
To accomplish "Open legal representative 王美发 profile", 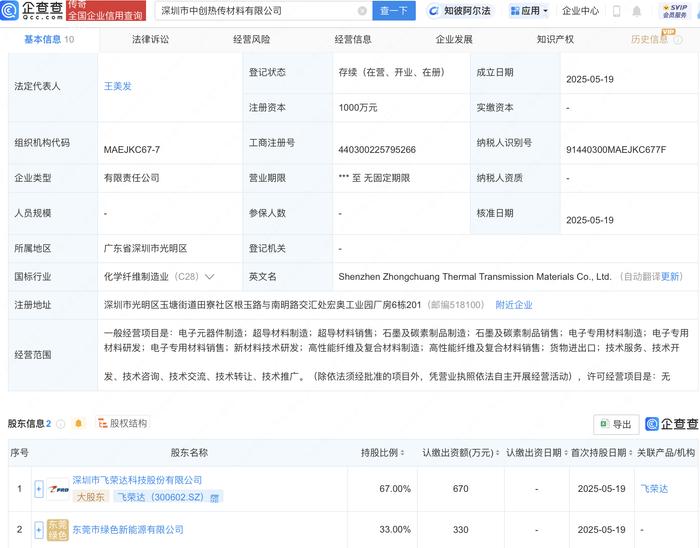I will 118,86.
